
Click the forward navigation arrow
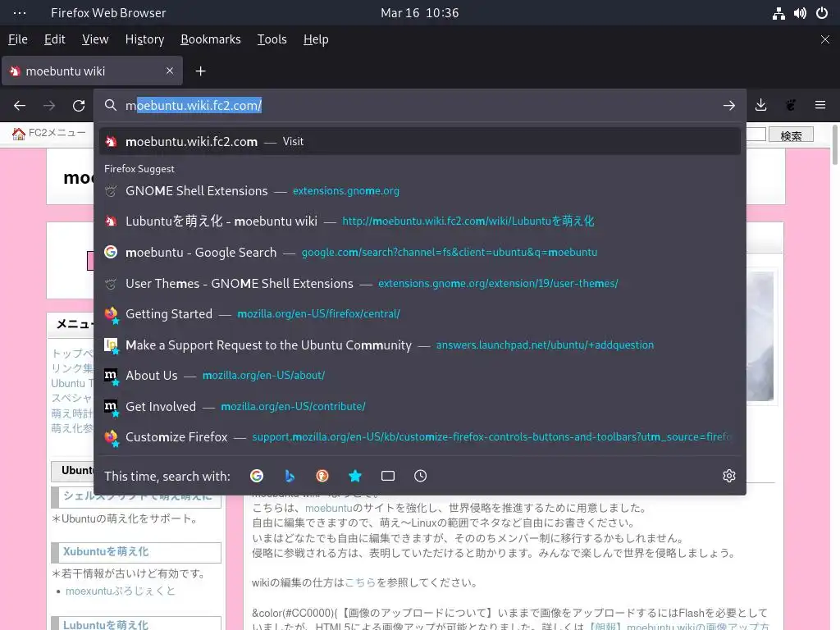pos(49,106)
